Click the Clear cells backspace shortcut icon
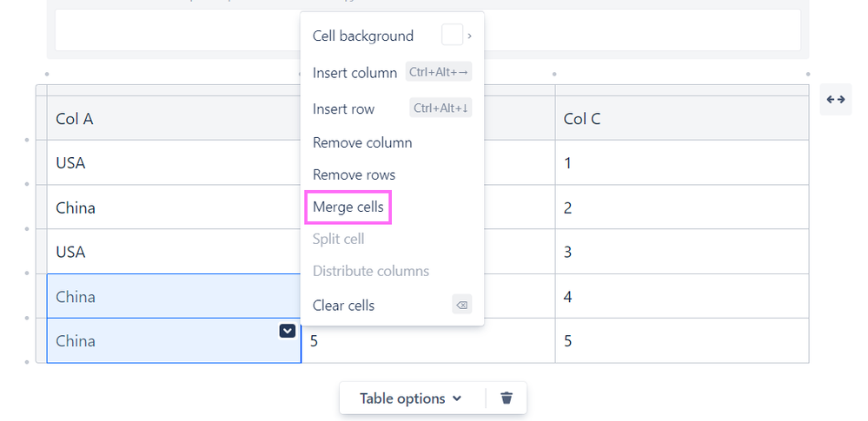Image resolution: width=868 pixels, height=421 pixels. click(462, 305)
